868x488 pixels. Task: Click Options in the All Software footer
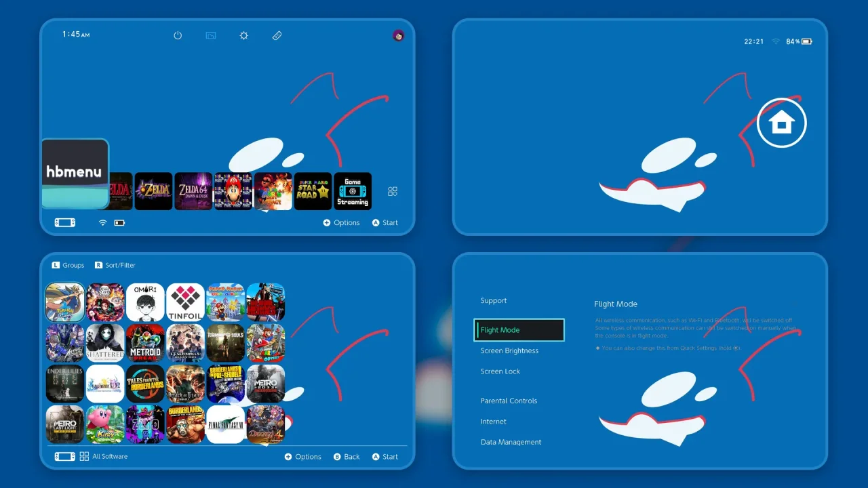(x=302, y=457)
